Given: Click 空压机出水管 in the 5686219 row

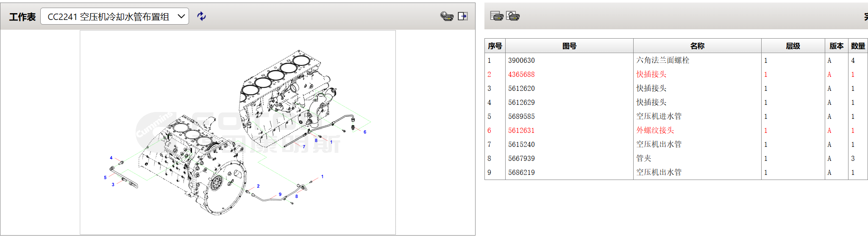Looking at the screenshot, I should tap(659, 172).
